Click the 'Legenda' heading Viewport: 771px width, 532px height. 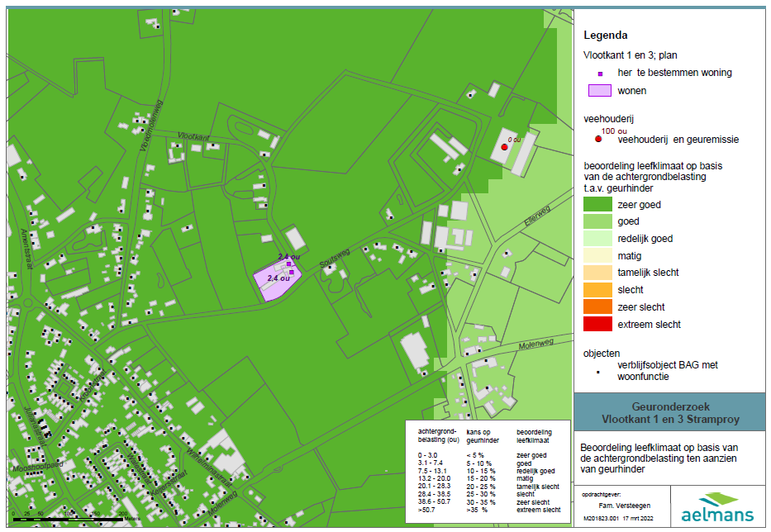tap(605, 36)
